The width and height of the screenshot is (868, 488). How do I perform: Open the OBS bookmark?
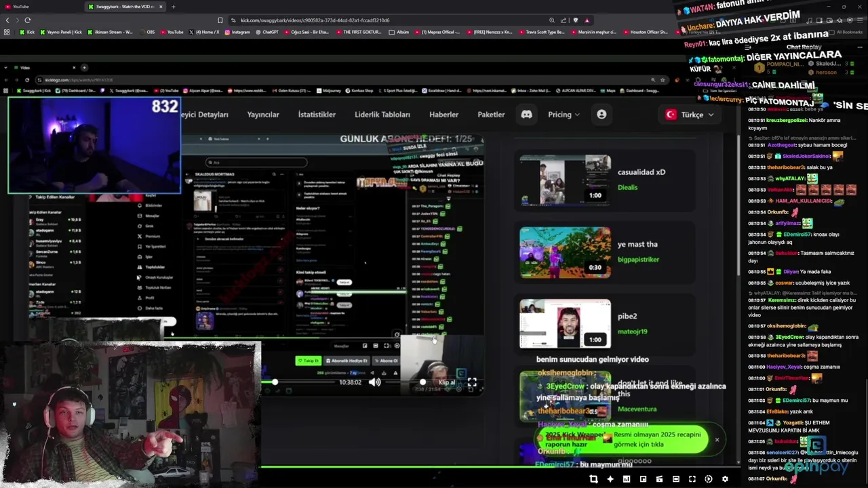pyautogui.click(x=147, y=32)
